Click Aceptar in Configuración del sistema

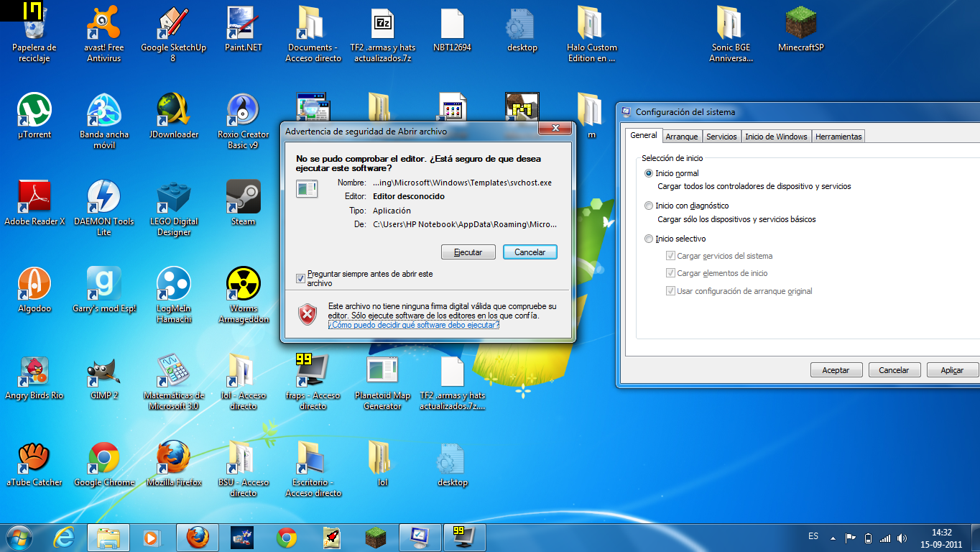[836, 370]
